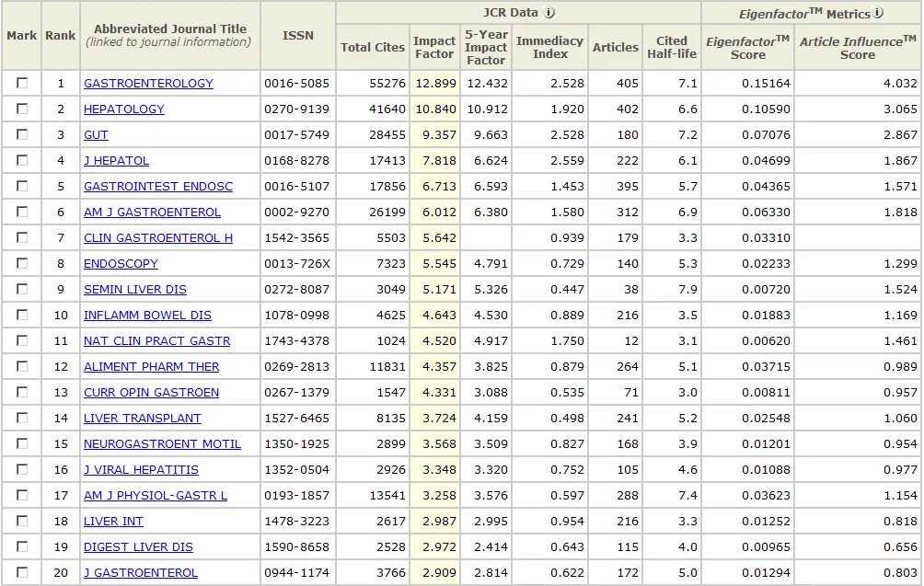924x586 pixels.
Task: Check the NAT CLIN PRACT GASTR checkbox
Action: pos(22,341)
